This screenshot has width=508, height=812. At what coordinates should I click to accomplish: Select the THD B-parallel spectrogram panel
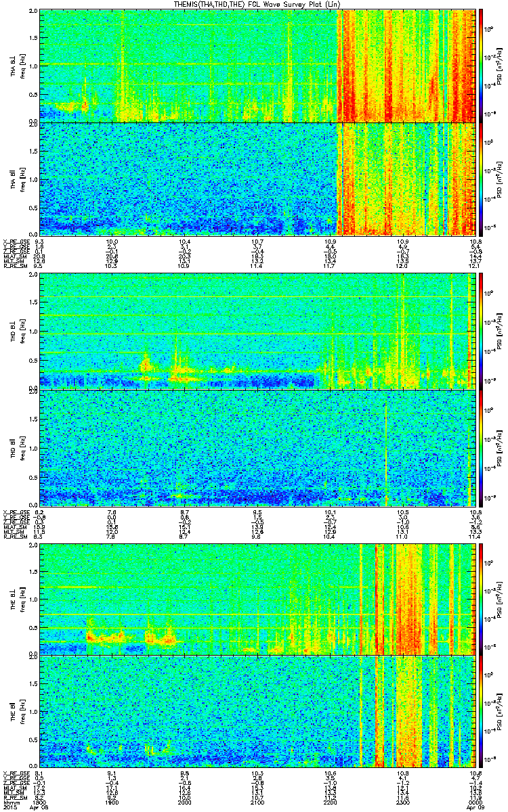(259, 447)
